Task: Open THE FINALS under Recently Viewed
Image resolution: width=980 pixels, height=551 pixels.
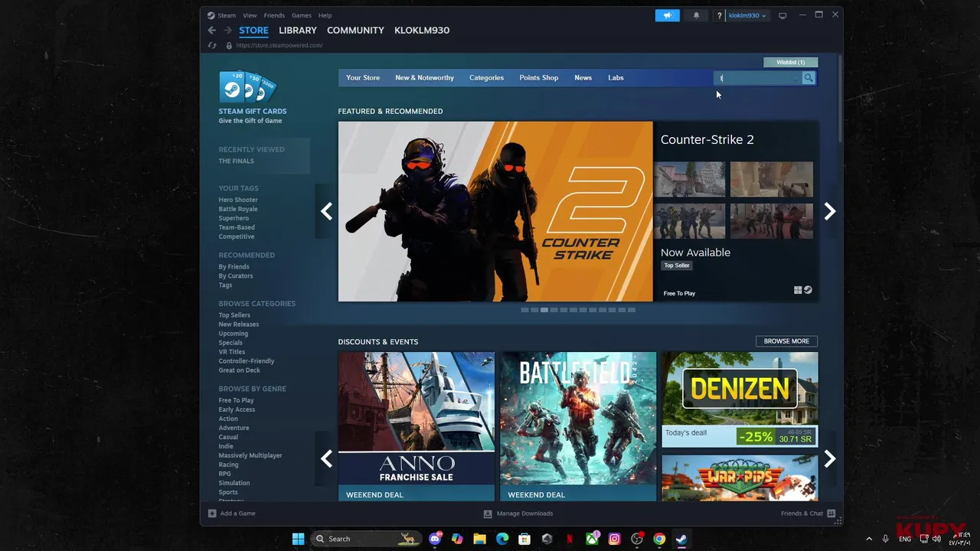Action: (236, 161)
